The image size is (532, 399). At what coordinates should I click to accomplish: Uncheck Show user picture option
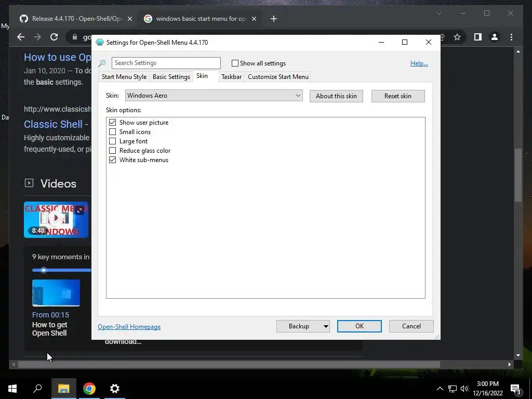[x=112, y=123]
